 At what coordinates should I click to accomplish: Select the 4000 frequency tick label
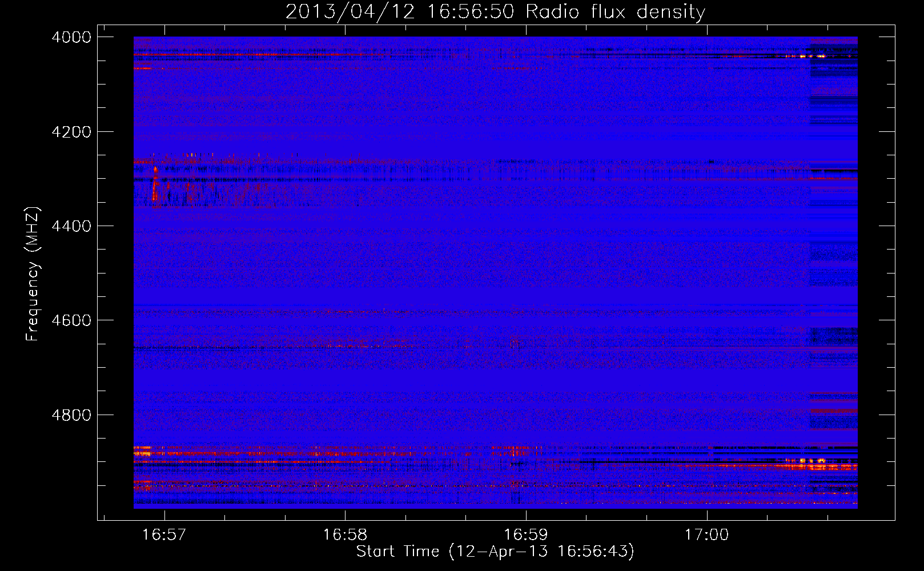pyautogui.click(x=71, y=37)
